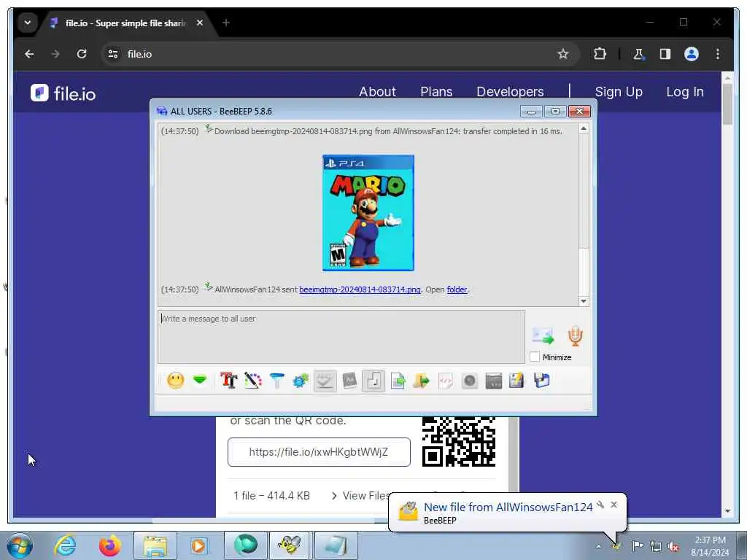Click the file.io logo
747x560 pixels.
[x=63, y=93]
